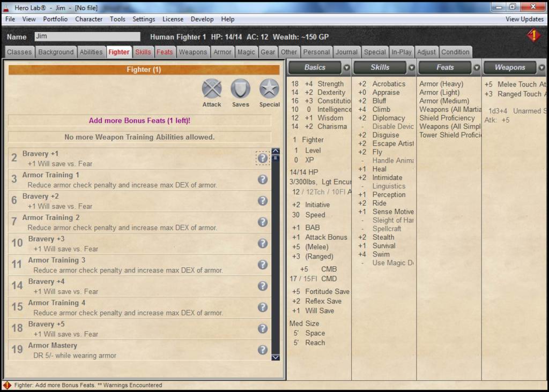Click the Feats panel header button
This screenshot has width=549, height=392.
click(445, 67)
